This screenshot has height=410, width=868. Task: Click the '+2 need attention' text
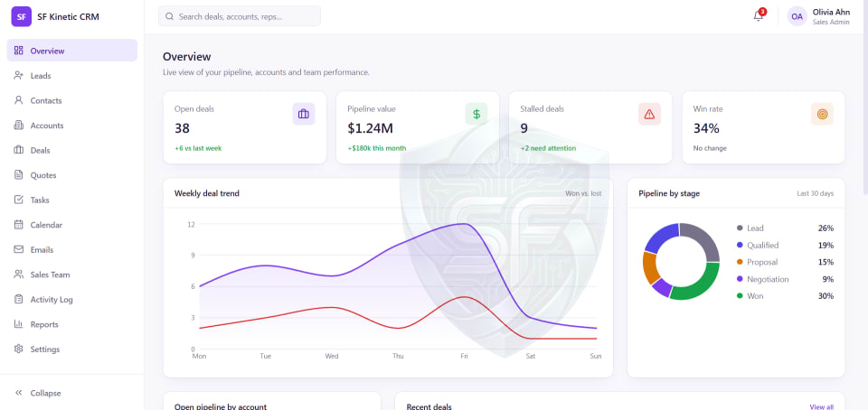(x=548, y=148)
